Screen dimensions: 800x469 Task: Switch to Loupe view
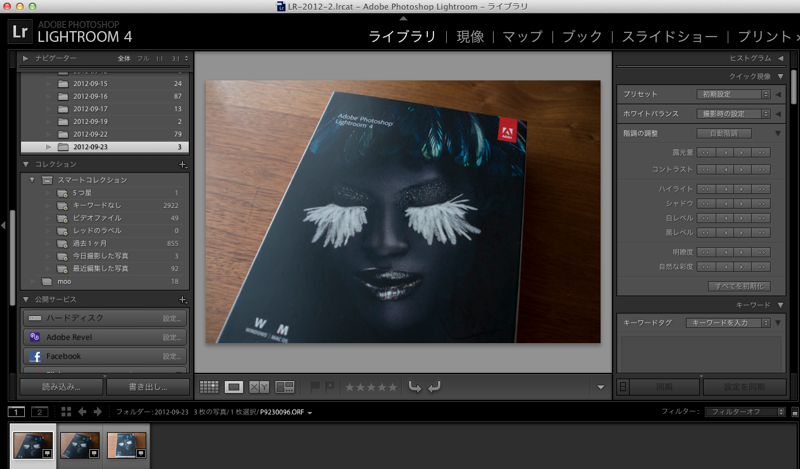tap(234, 387)
